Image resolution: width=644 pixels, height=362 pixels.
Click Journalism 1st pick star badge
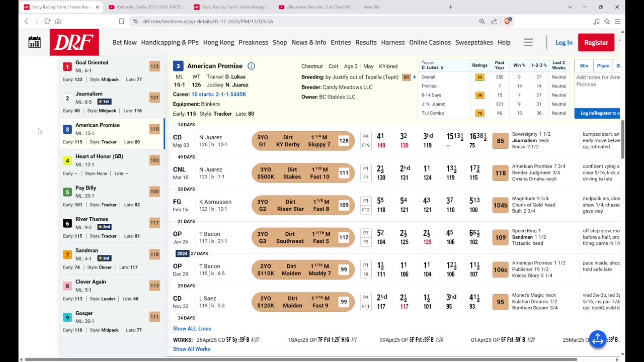coord(104,102)
